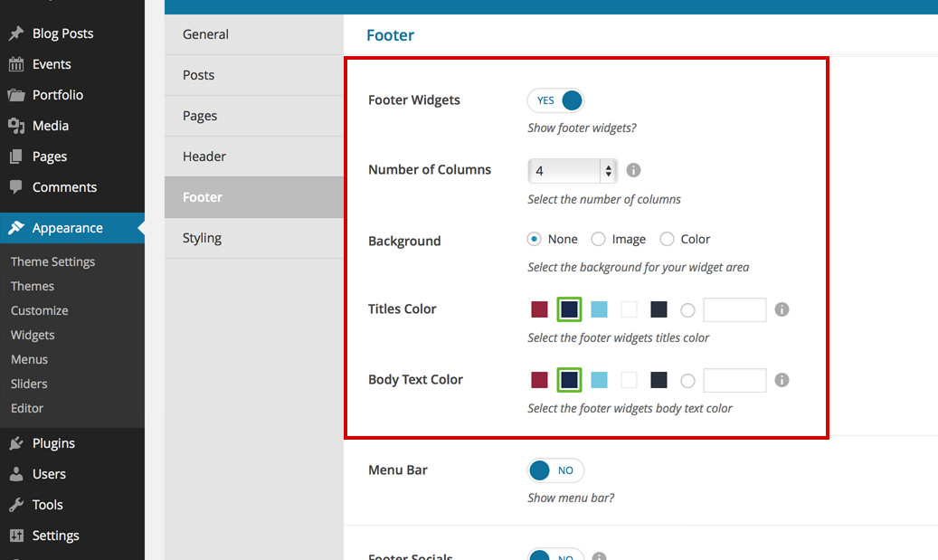Click the Settings sliders icon

16,536
